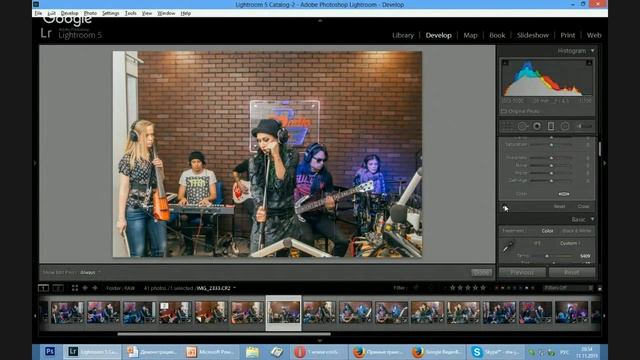Collapse the Basic panel triangle

[x=593, y=219]
